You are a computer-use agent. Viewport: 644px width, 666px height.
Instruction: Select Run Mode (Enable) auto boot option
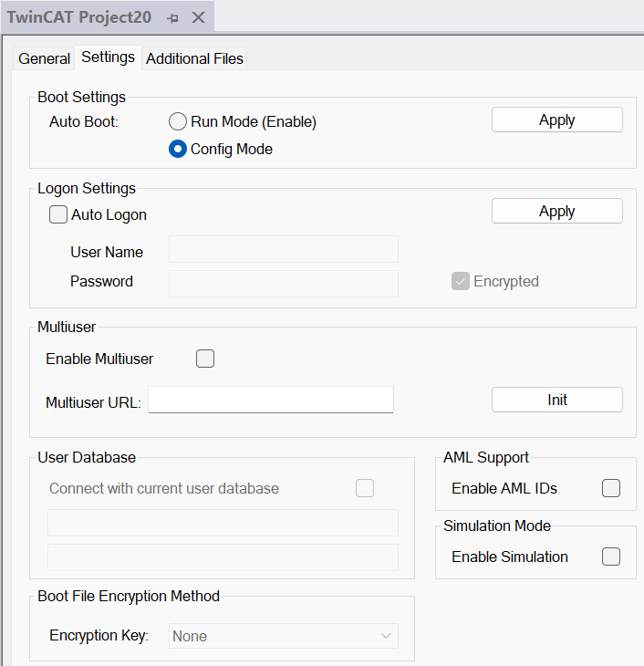(178, 121)
